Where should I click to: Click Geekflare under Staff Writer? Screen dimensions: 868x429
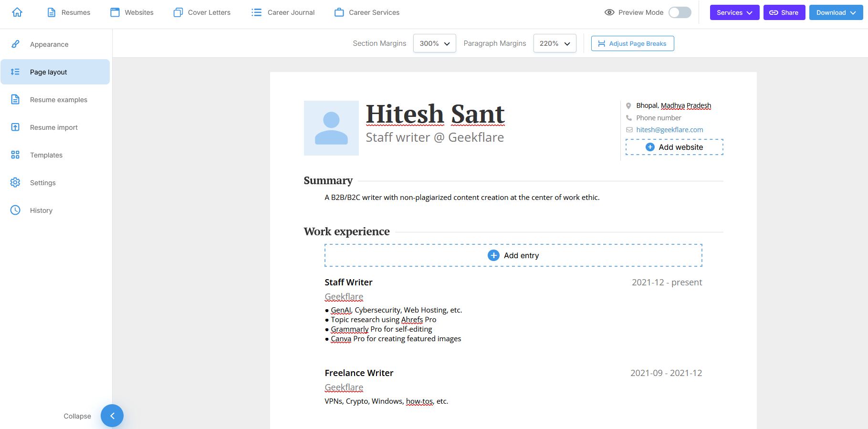344,297
